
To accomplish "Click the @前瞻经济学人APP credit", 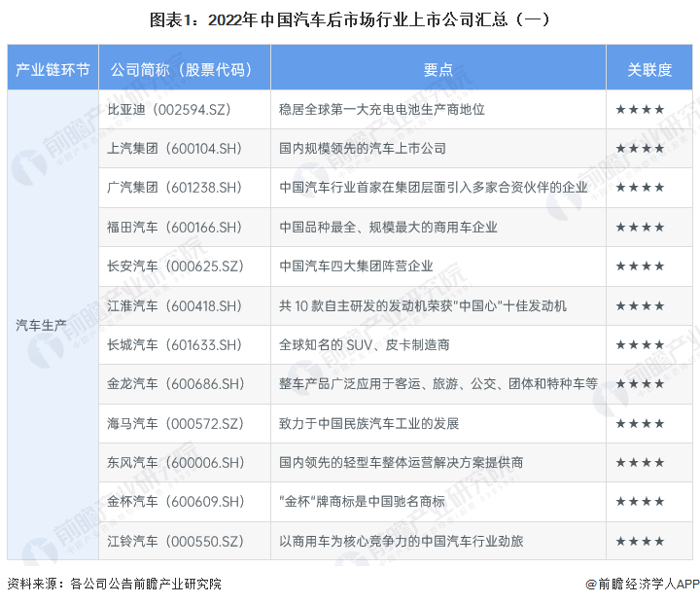I will tap(643, 584).
